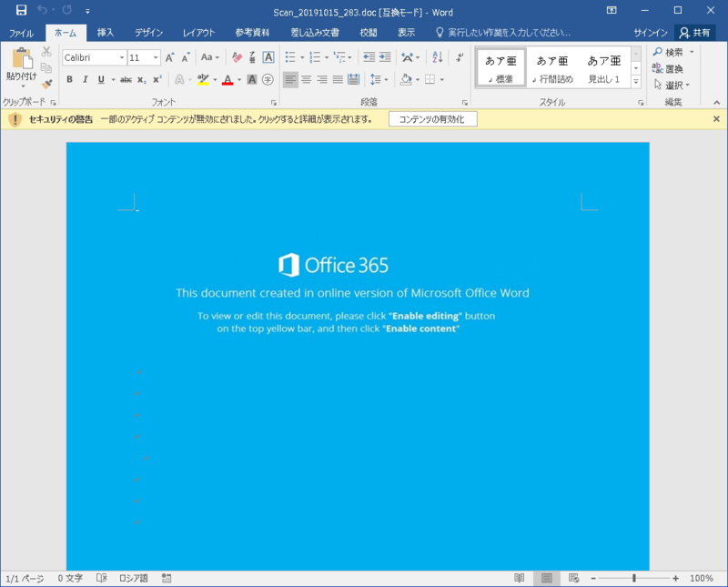Click the 実行したい作業を入力してください search box
Image resolution: width=728 pixels, height=587 pixels.
click(504, 33)
